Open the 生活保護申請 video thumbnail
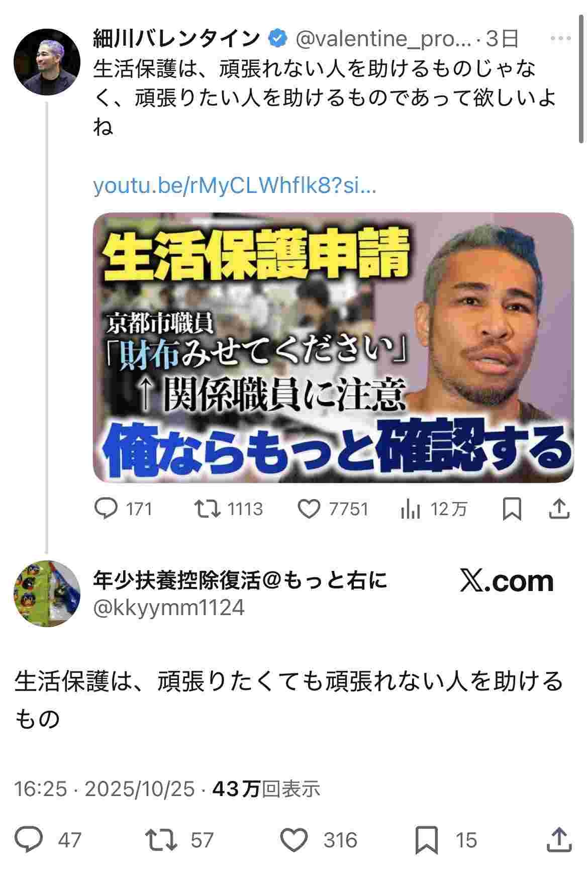Viewport: 588px width, 880px height. (x=333, y=347)
